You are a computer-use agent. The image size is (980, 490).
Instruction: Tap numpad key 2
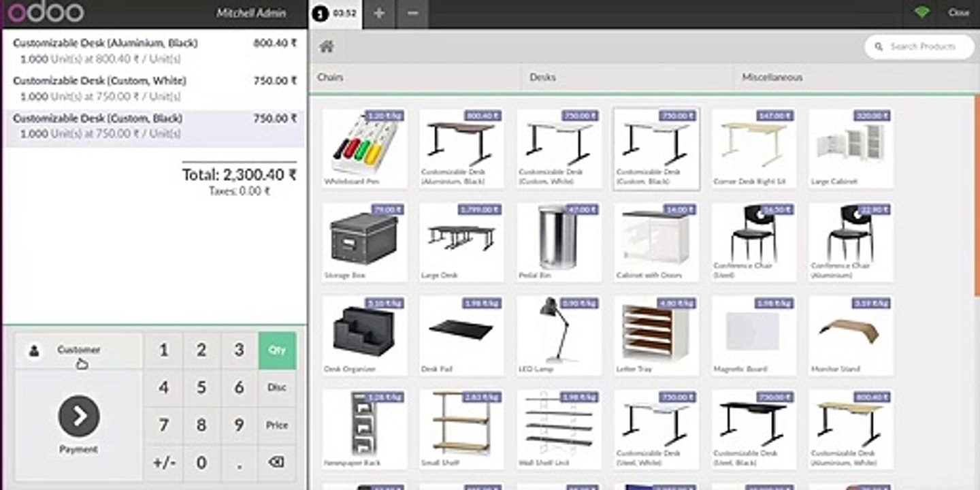(201, 350)
